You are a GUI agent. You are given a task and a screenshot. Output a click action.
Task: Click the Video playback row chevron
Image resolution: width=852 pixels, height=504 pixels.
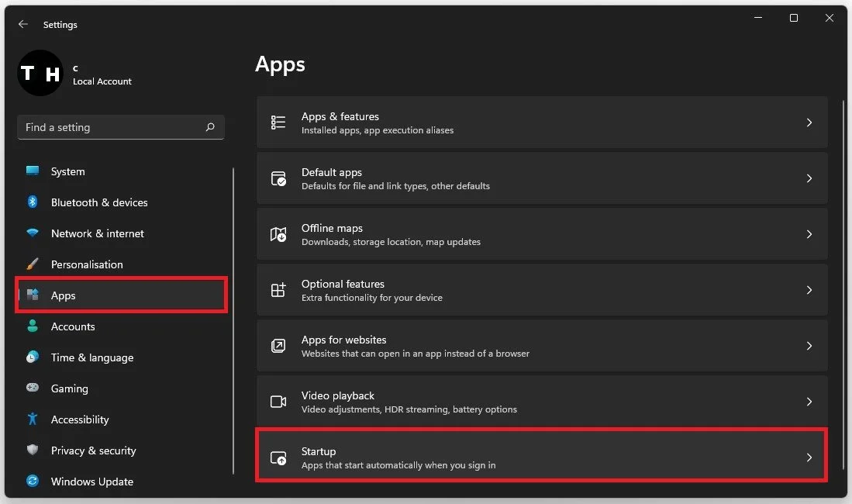809,402
